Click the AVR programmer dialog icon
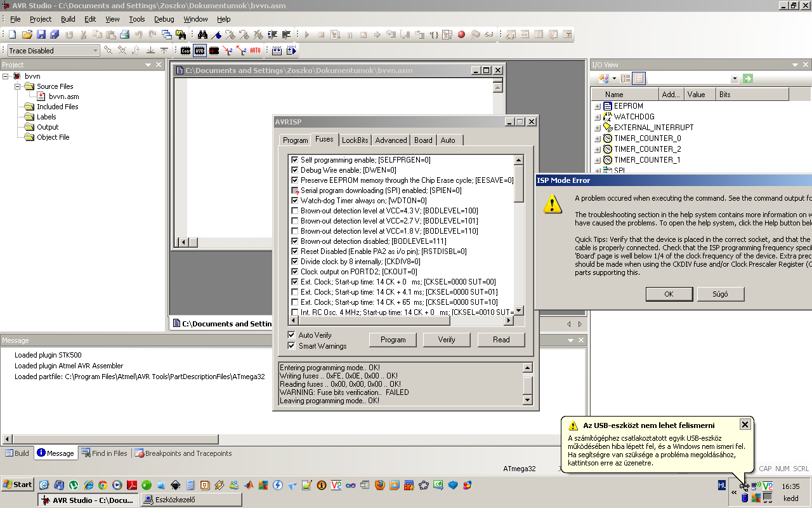Viewport: 812px width, 508px height. click(200, 50)
